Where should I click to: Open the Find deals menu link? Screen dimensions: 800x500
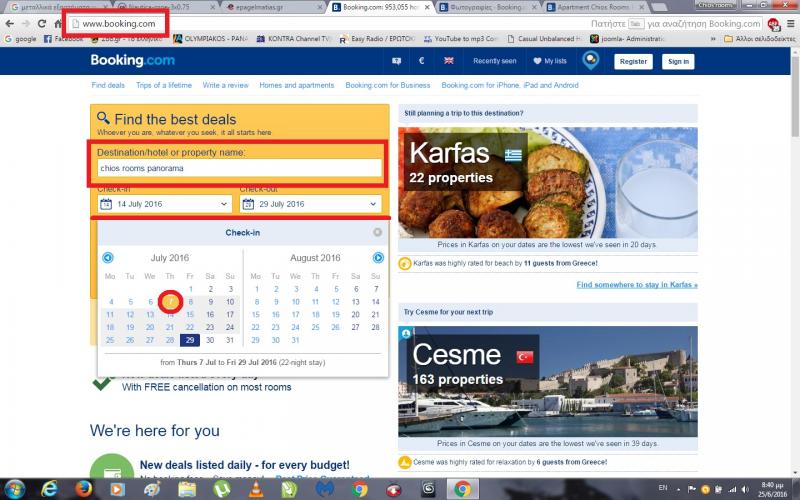(108, 85)
